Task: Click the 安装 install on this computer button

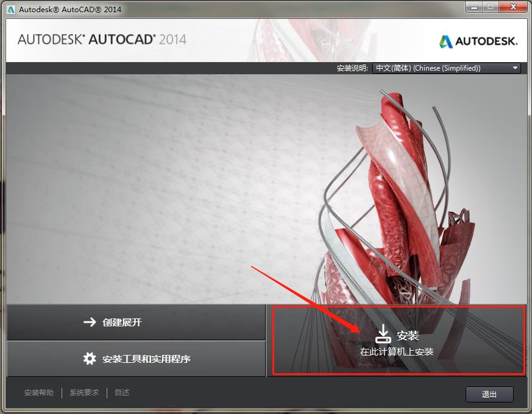Action: pos(396,340)
